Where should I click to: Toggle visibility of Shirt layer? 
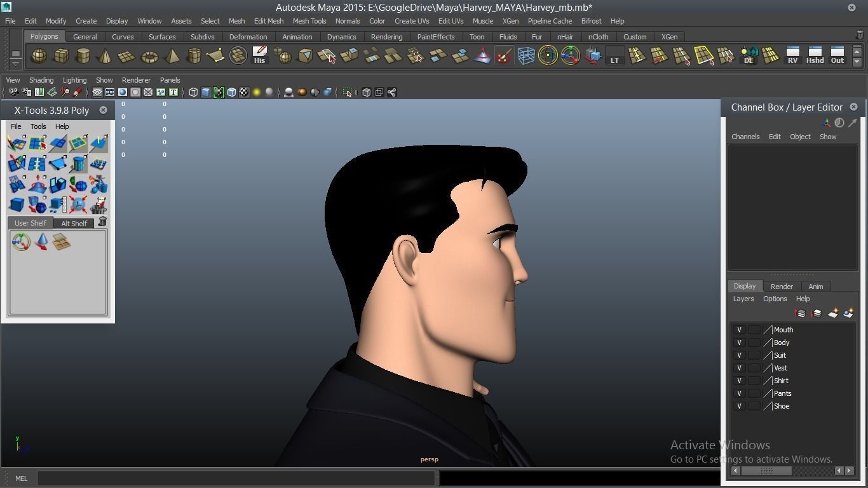pyautogui.click(x=739, y=381)
